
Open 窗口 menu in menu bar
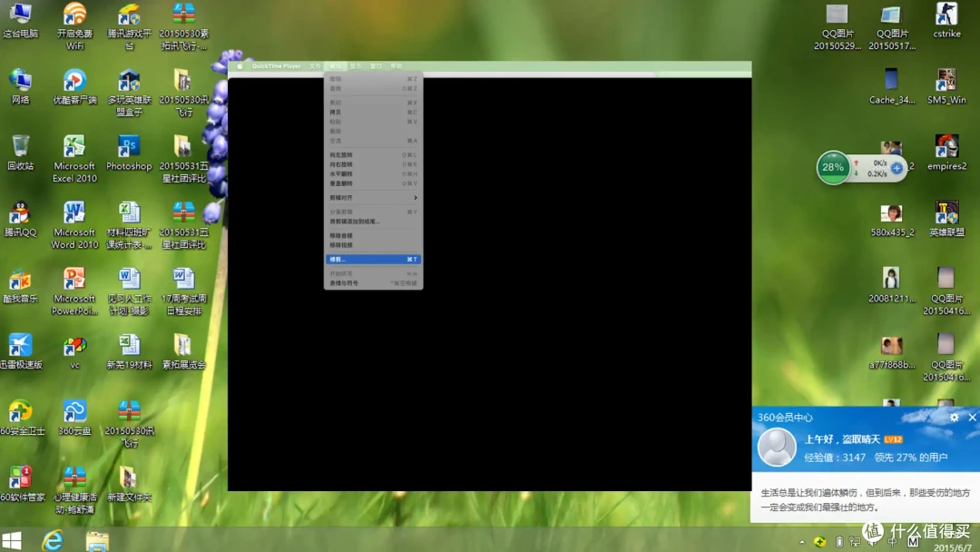click(x=376, y=66)
